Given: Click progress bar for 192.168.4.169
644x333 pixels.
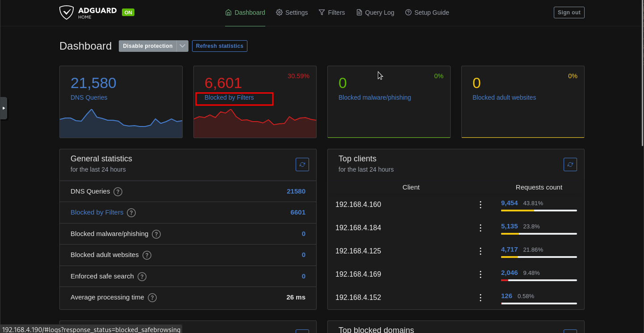Looking at the screenshot, I should pyautogui.click(x=539, y=280).
